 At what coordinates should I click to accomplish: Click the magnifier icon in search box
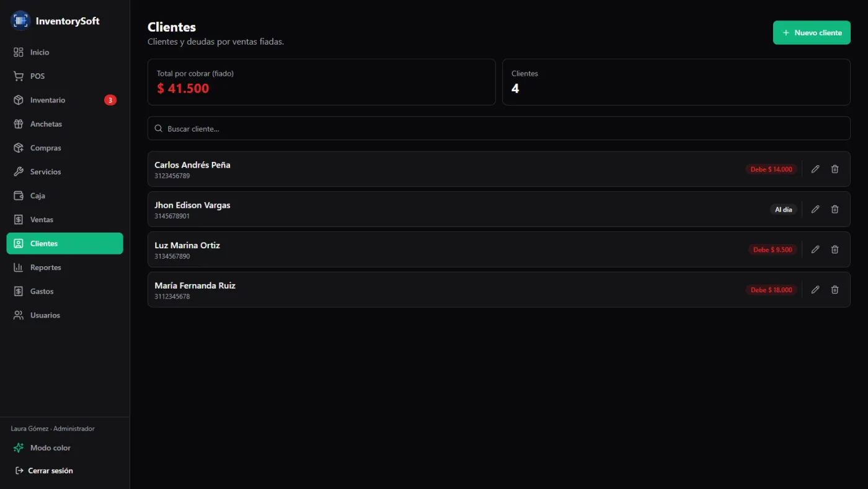(x=159, y=128)
